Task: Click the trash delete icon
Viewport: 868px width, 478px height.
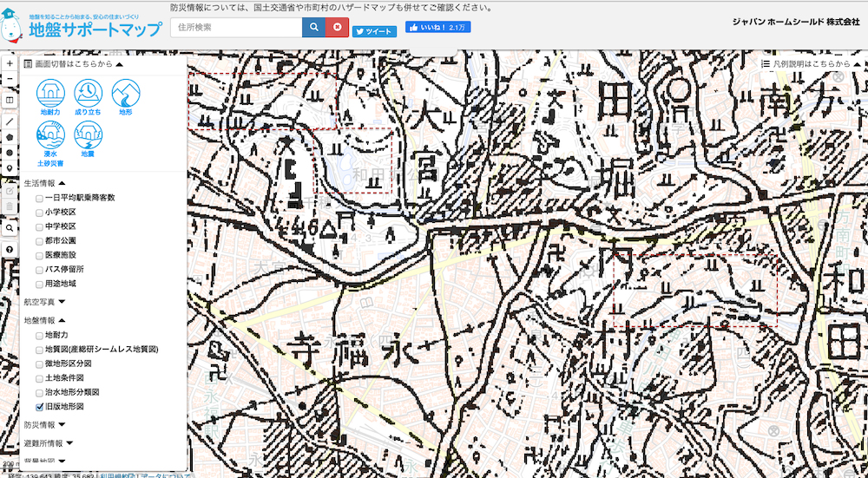Action: click(x=10, y=206)
